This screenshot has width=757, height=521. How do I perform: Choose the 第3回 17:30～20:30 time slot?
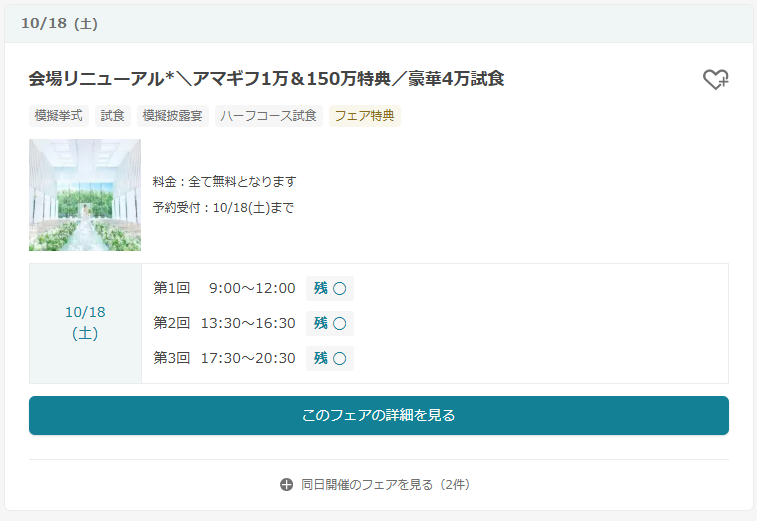pyautogui.click(x=225, y=358)
